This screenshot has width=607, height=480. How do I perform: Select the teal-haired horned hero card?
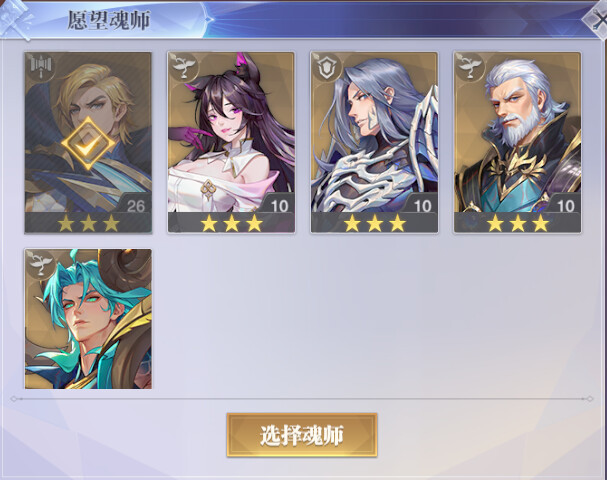88,319
